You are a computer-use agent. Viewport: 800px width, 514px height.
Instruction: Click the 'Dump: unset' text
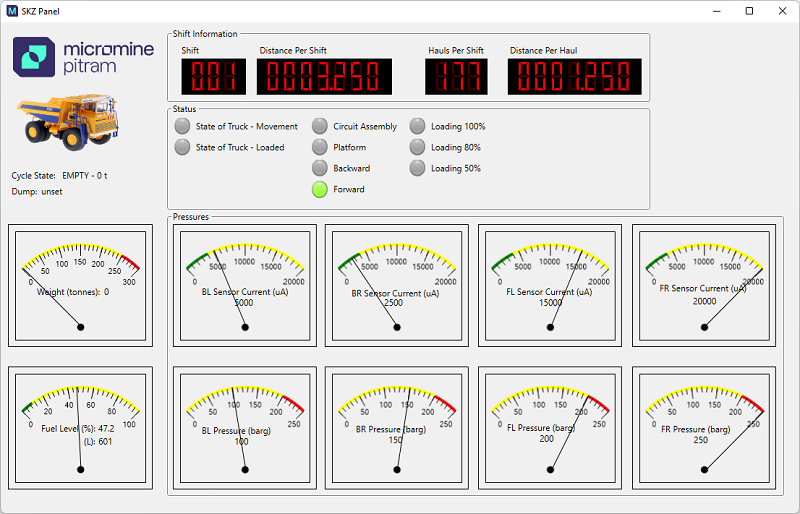coord(37,192)
